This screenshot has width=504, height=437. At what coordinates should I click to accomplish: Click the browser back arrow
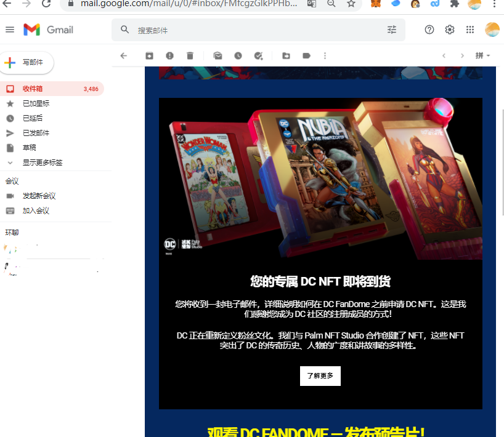(x=7, y=4)
